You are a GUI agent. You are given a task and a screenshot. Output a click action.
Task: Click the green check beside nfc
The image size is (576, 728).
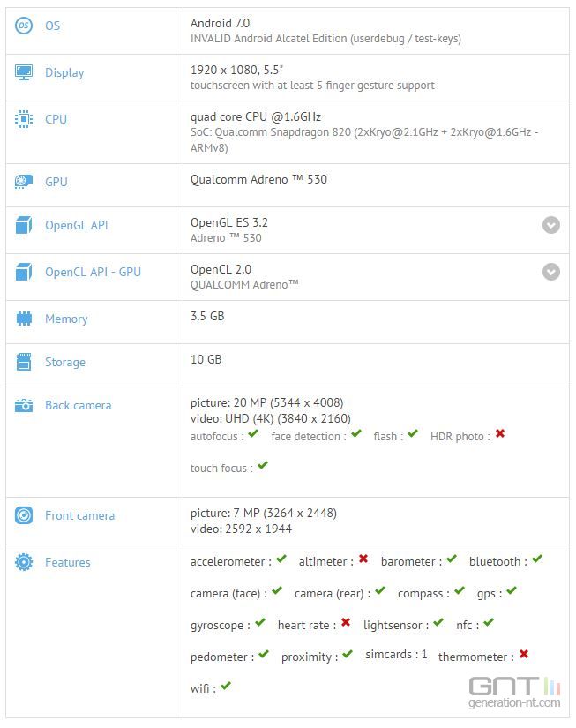489,622
